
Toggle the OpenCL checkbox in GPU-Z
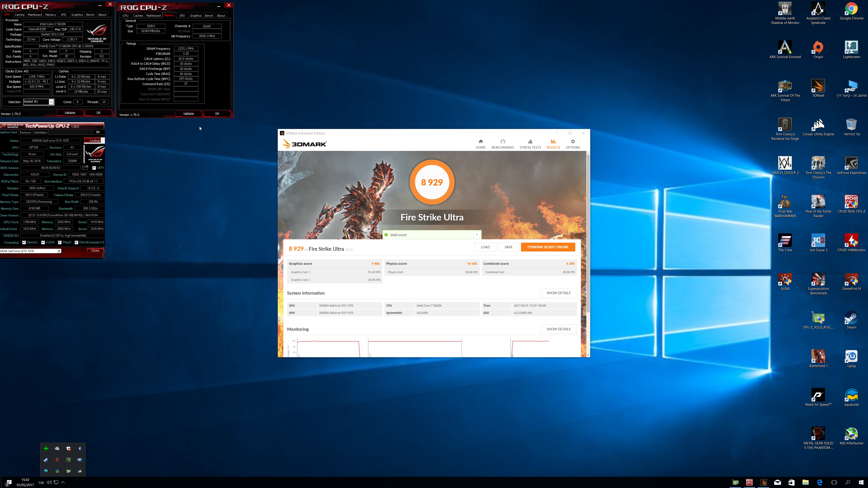click(24, 242)
